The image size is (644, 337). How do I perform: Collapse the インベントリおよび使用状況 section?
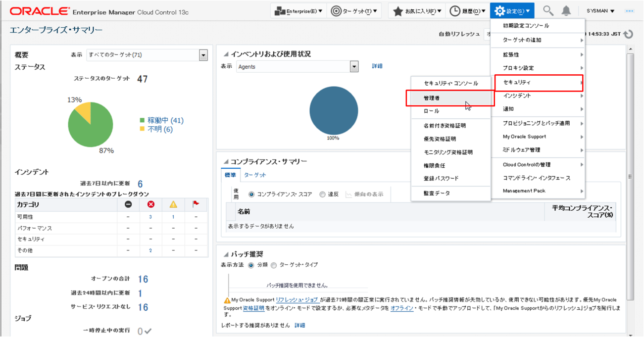click(x=226, y=54)
